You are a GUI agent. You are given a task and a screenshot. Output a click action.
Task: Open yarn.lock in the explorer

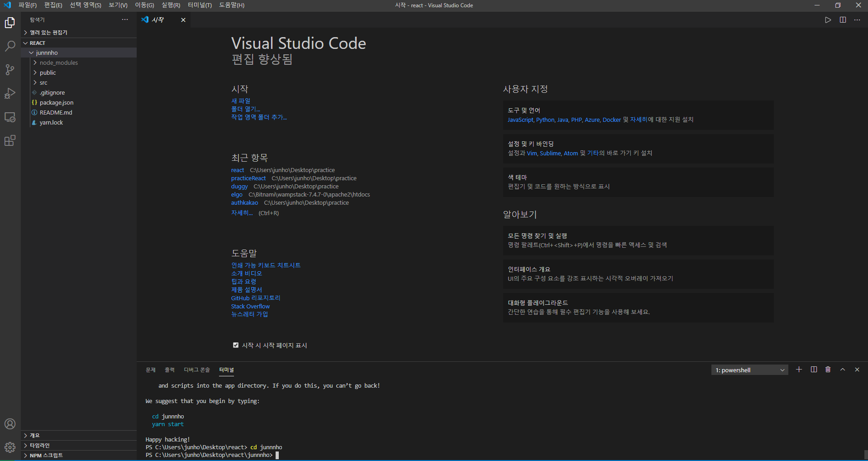pyautogui.click(x=79, y=122)
